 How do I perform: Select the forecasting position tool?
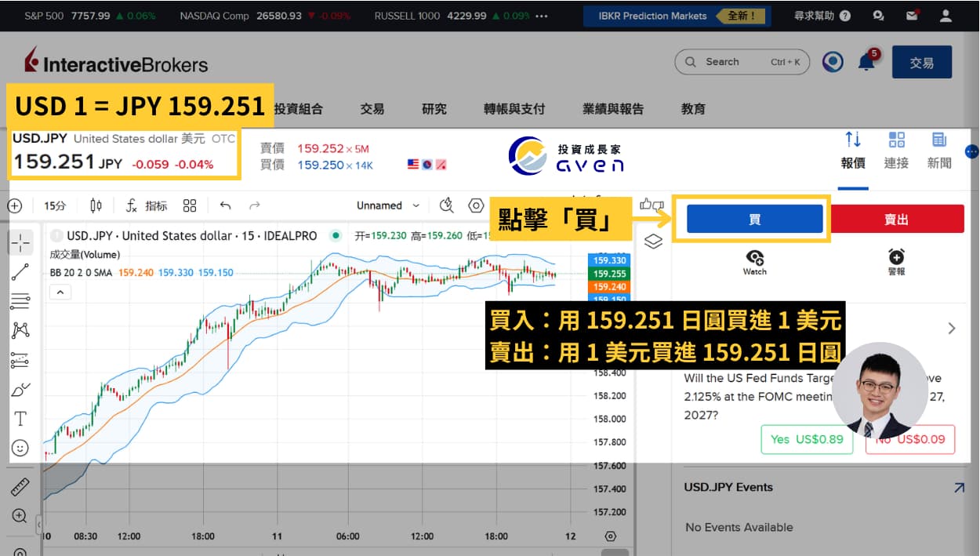tap(20, 360)
